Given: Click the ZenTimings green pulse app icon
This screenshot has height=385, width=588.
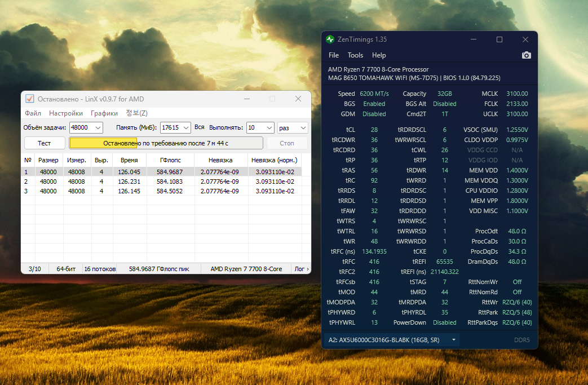Looking at the screenshot, I should (x=330, y=39).
